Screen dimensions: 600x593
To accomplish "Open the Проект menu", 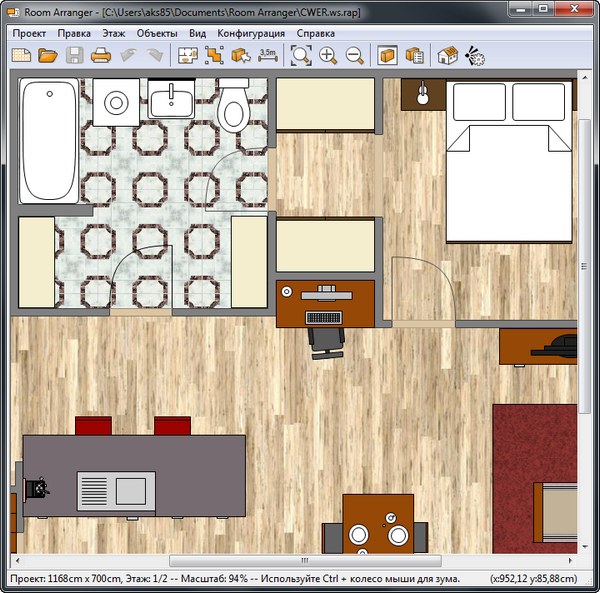I will [x=30, y=33].
